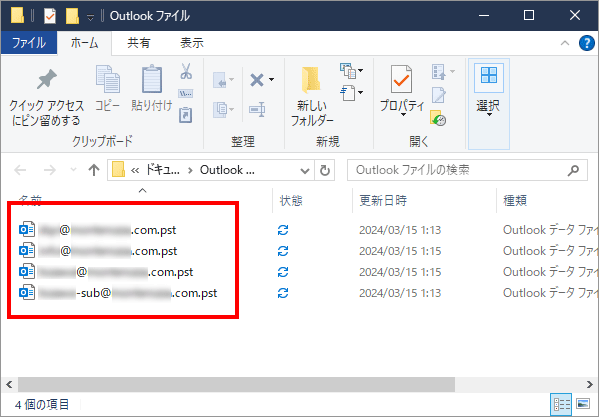Expand the Easy access dropdown arrow
This screenshot has width=599, height=417.
pyautogui.click(x=360, y=93)
